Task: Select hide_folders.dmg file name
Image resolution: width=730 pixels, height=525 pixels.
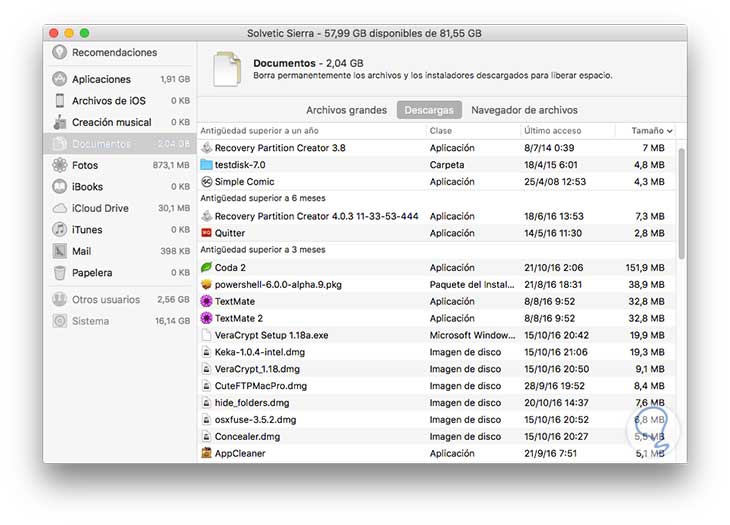Action: click(252, 403)
